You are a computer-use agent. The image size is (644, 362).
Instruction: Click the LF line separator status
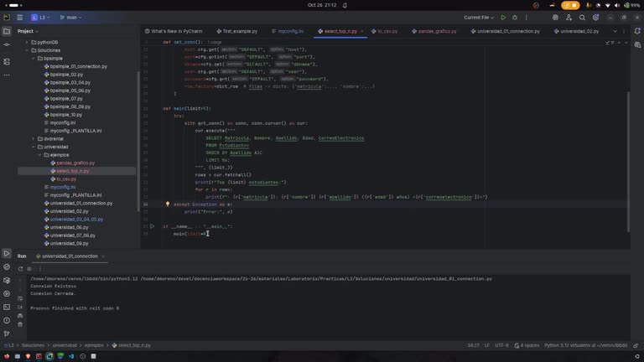point(486,345)
